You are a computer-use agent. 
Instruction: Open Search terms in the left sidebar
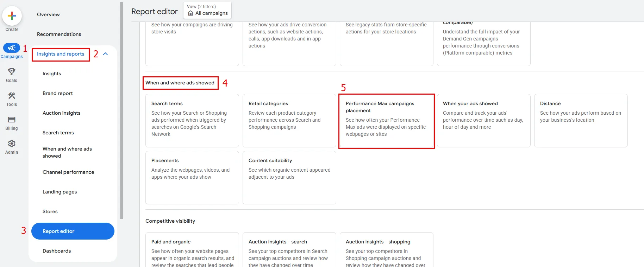[x=58, y=133]
